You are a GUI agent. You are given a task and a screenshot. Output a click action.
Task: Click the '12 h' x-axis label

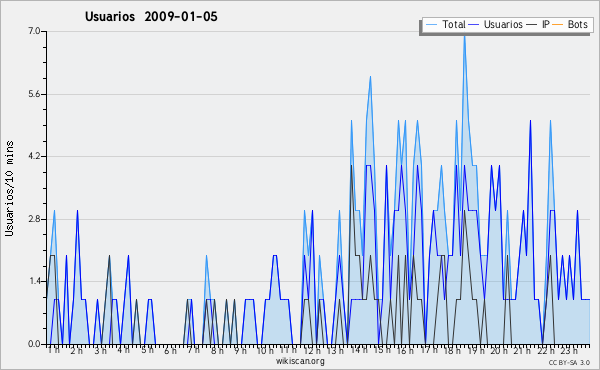(312, 351)
